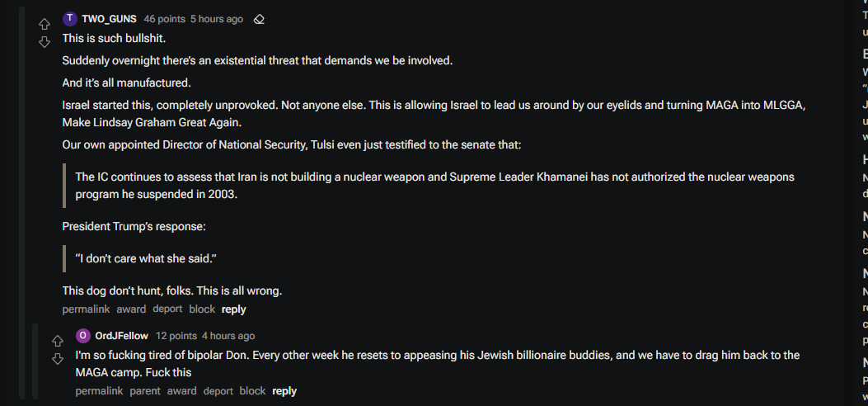Screen dimensions: 868x406
Task: Deport the TWO_GUNS comment
Action: (167, 309)
